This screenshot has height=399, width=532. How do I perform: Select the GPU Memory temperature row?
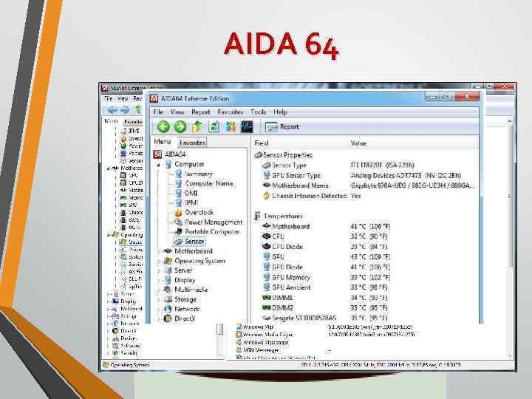tap(366, 277)
